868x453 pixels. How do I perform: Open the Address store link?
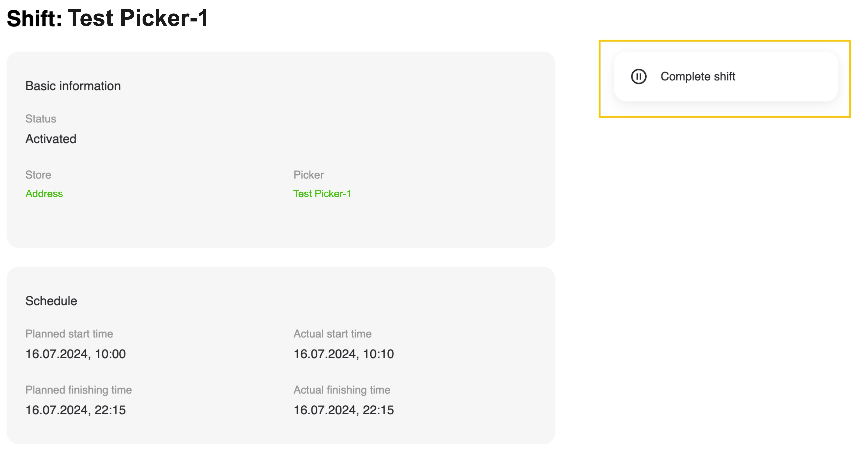point(44,194)
